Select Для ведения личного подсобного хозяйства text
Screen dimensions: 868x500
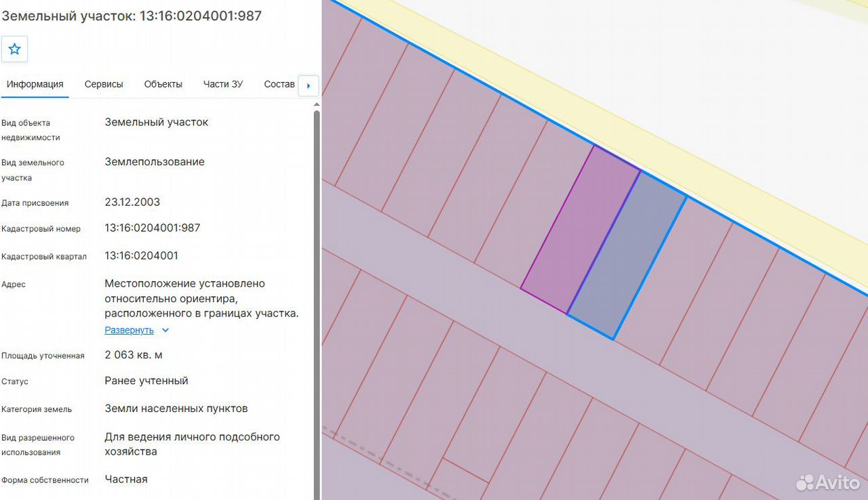192,444
